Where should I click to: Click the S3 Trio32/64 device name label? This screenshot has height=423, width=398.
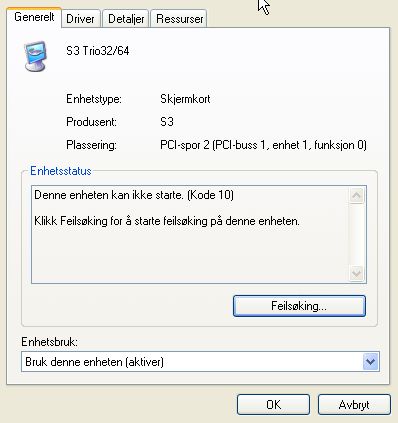pos(98,51)
